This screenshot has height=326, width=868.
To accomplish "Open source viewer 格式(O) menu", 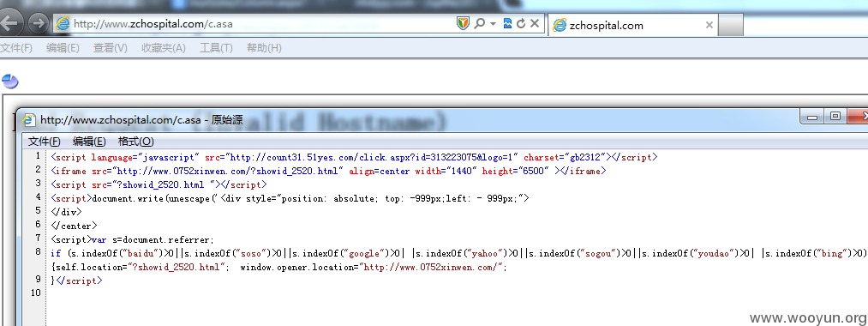I will click(x=135, y=142).
